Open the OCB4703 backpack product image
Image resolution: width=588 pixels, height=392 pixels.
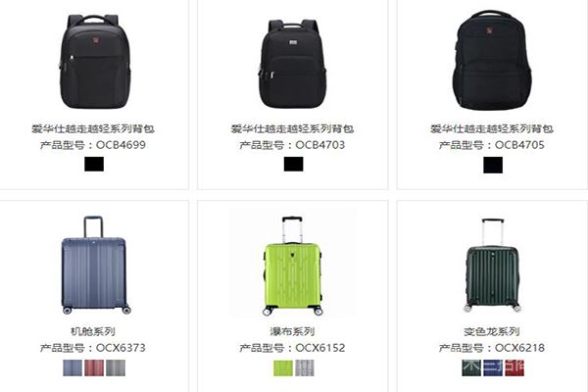tap(292, 64)
